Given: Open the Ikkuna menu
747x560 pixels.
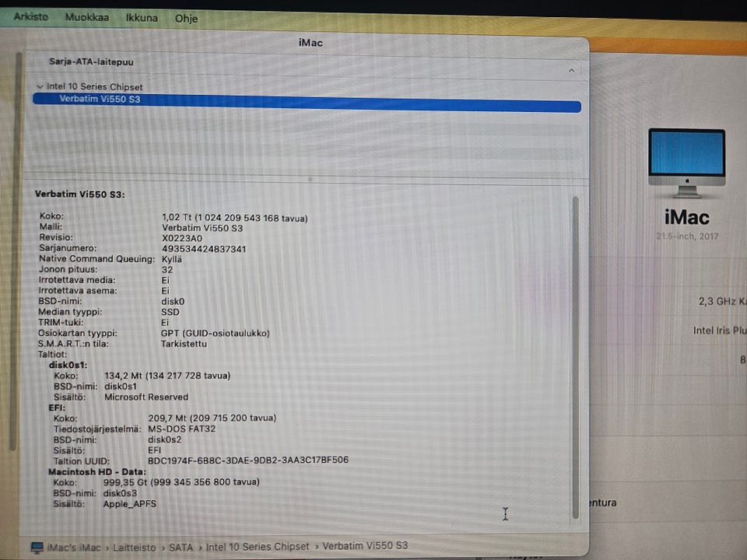Looking at the screenshot, I should (142, 18).
